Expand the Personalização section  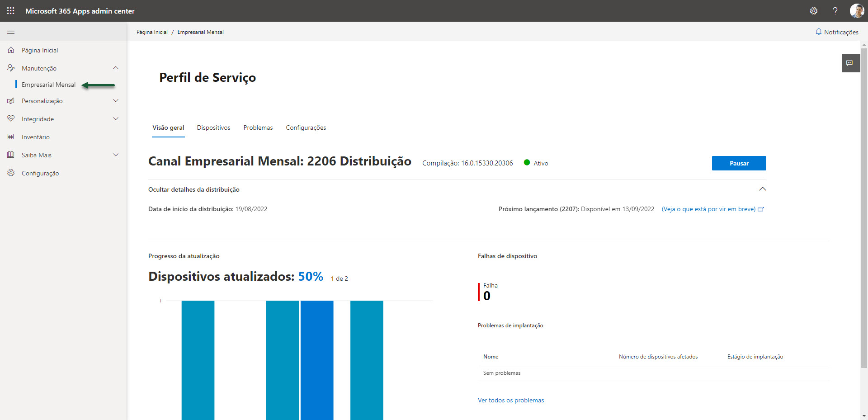[116, 100]
